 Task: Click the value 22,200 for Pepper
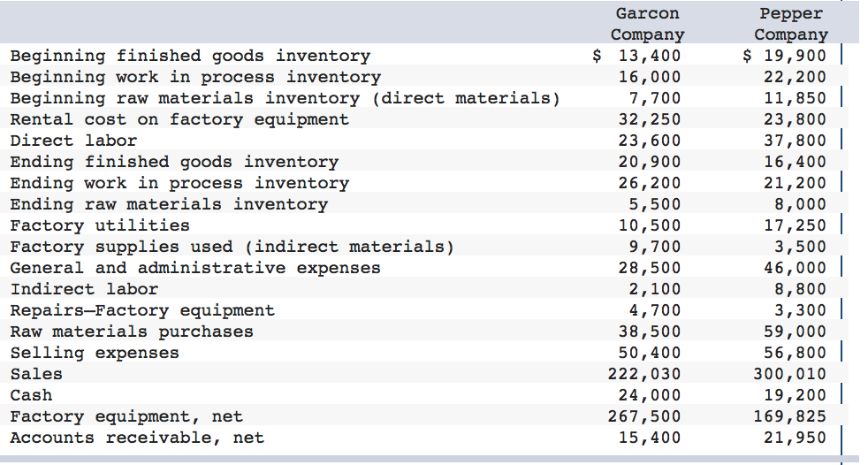click(x=795, y=77)
